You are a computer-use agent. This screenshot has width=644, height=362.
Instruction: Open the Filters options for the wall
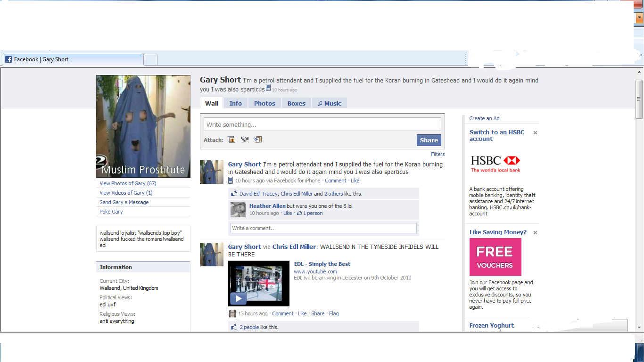pyautogui.click(x=438, y=154)
